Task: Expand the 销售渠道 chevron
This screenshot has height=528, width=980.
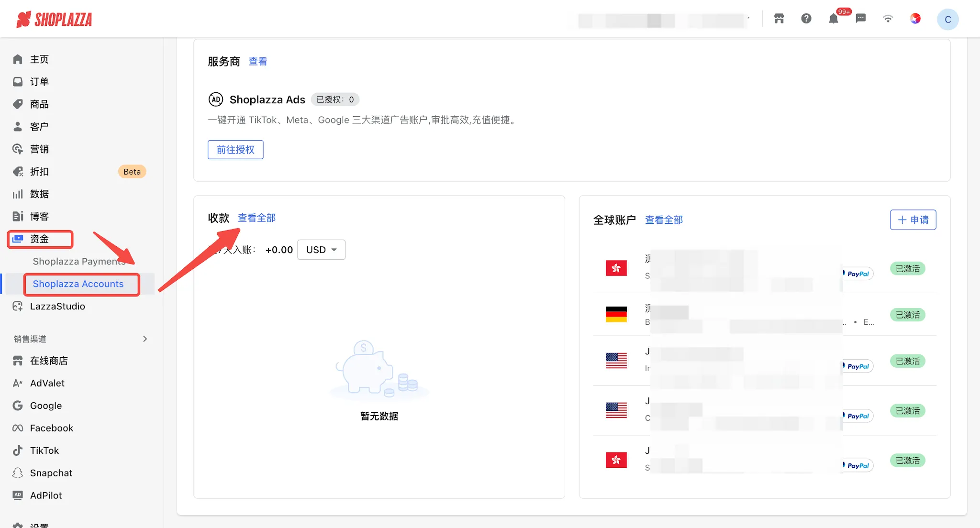Action: (x=145, y=339)
